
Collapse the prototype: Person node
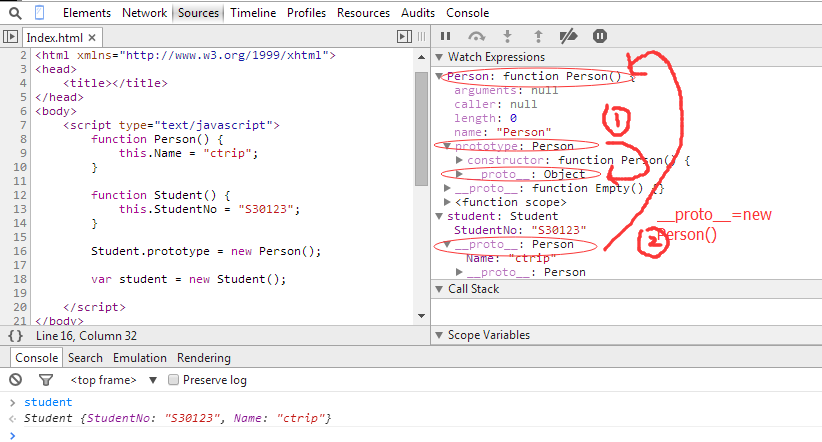447,146
